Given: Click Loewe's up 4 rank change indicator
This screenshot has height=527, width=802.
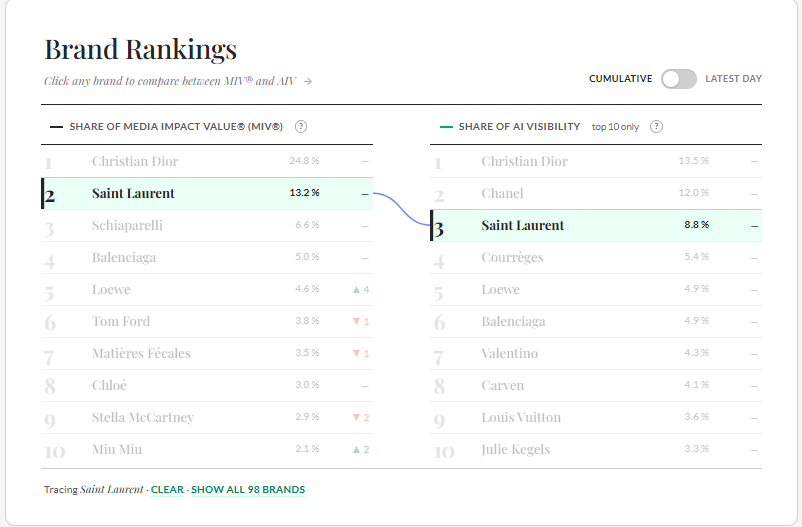Looking at the screenshot, I should click(361, 290).
